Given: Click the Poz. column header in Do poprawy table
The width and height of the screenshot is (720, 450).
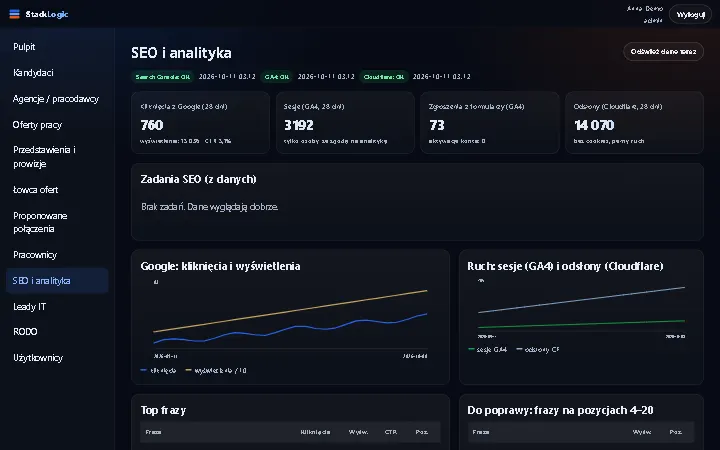Looking at the screenshot, I should tap(675, 432).
